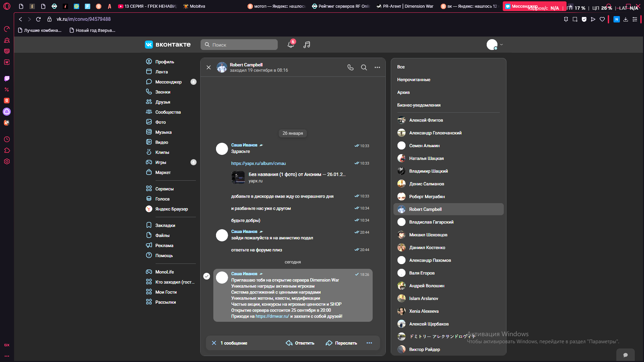This screenshot has height=362, width=644.
Task: Open Игры in the sidebar
Action: tap(171, 162)
